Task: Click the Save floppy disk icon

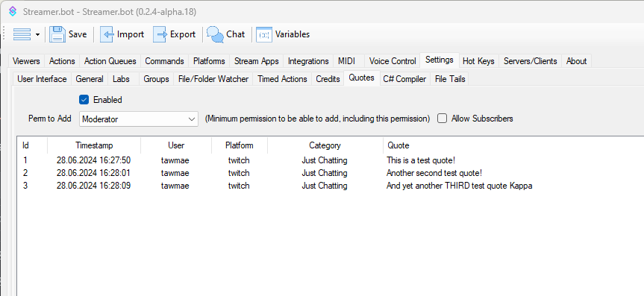Action: pos(57,34)
